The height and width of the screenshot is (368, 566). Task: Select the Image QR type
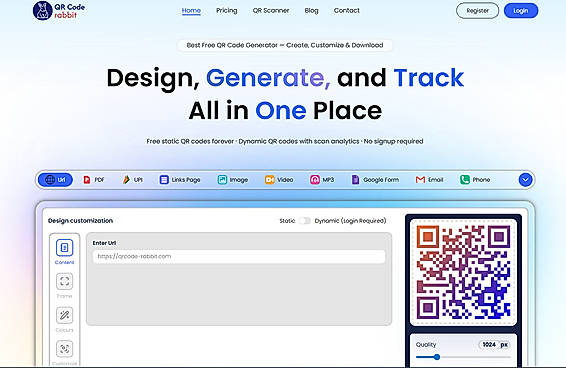[233, 179]
